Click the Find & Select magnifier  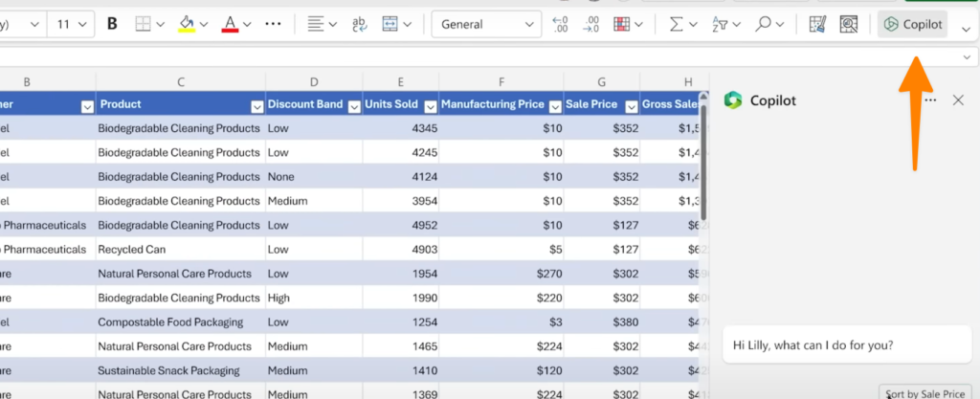click(x=764, y=24)
